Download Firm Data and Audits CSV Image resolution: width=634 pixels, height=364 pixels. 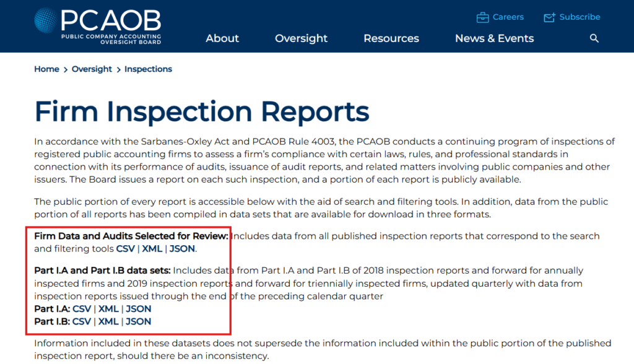click(x=125, y=249)
